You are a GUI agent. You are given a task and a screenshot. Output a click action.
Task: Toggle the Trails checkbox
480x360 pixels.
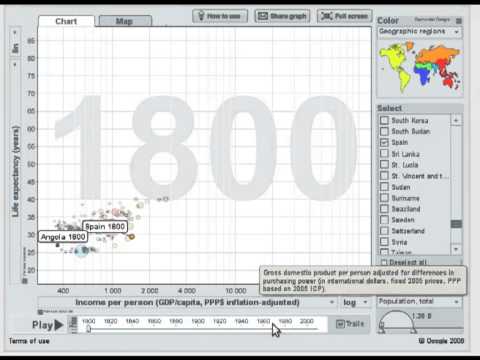pos(340,324)
